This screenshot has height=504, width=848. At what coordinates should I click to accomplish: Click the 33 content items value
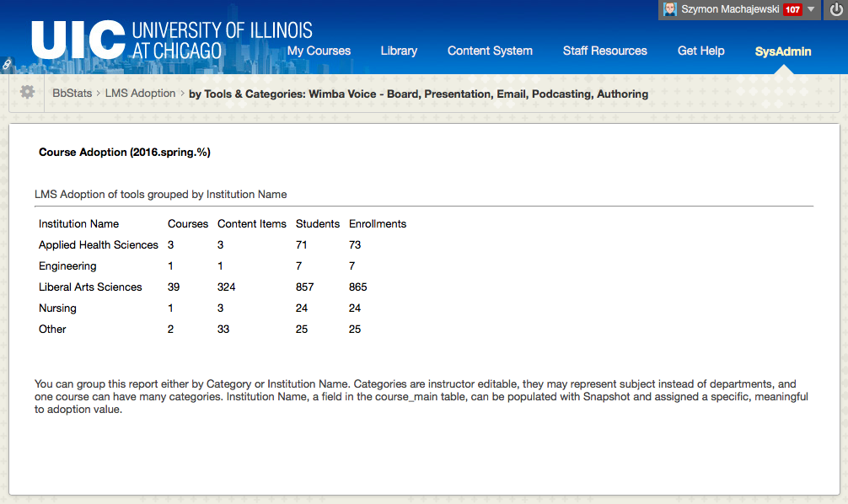[x=223, y=330]
